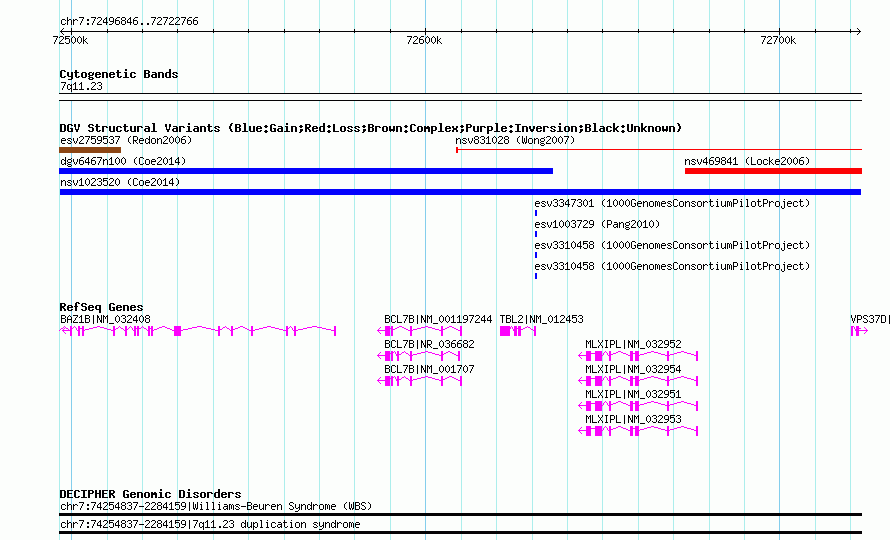Viewport: 890px width, 540px height.
Task: Select the Williams-Beuren Syndrome (WBS) entry
Action: pos(216,506)
